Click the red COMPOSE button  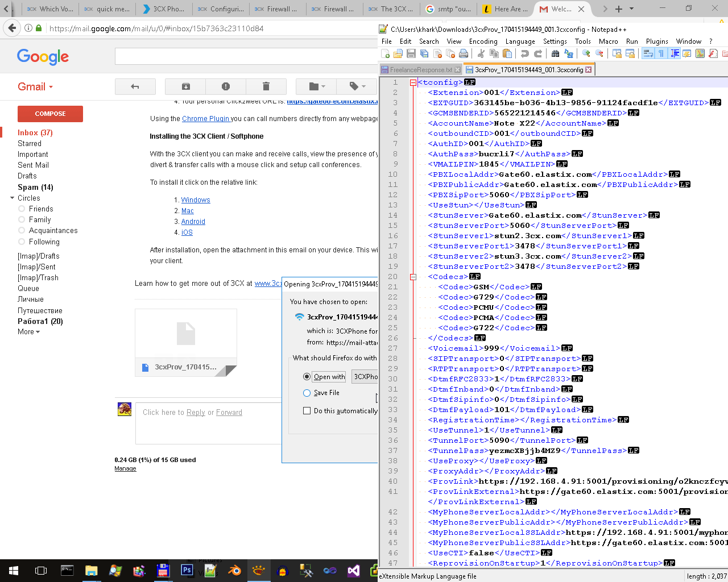(50, 114)
